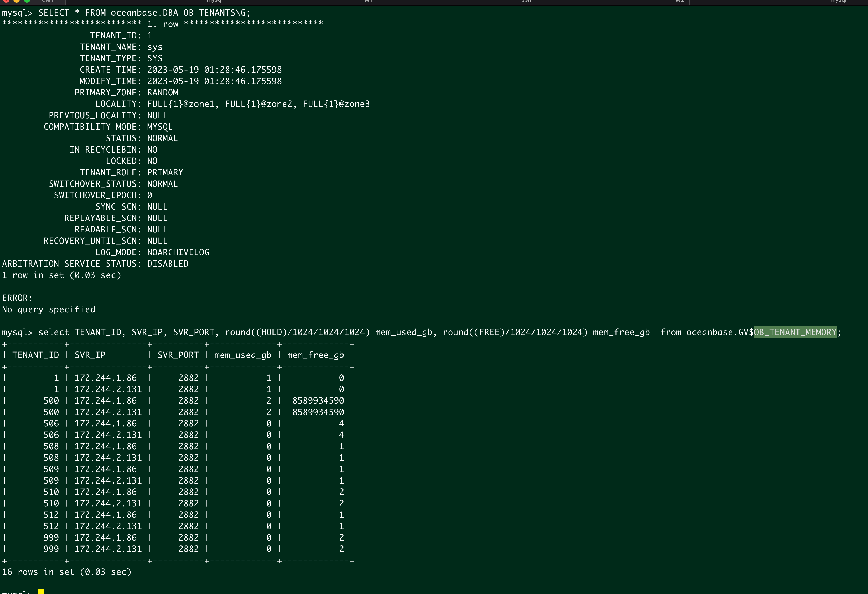Image resolution: width=868 pixels, height=594 pixels.
Task: Click tenant ID 999 on the 172.244.1.86 row
Action: [x=51, y=537]
